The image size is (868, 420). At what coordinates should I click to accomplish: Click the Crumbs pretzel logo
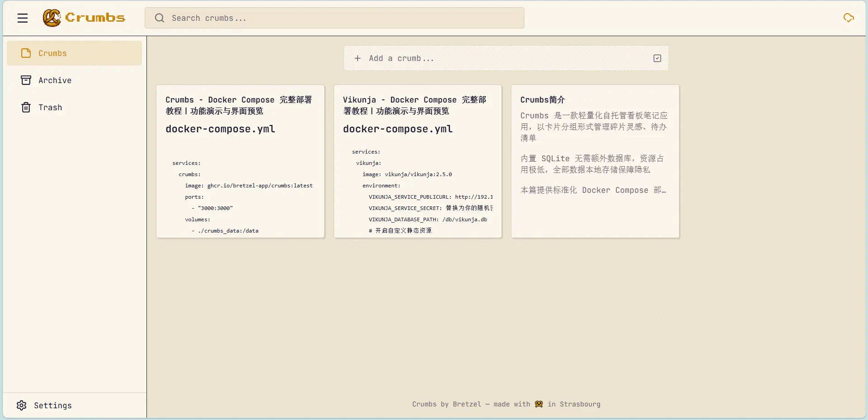(x=52, y=18)
